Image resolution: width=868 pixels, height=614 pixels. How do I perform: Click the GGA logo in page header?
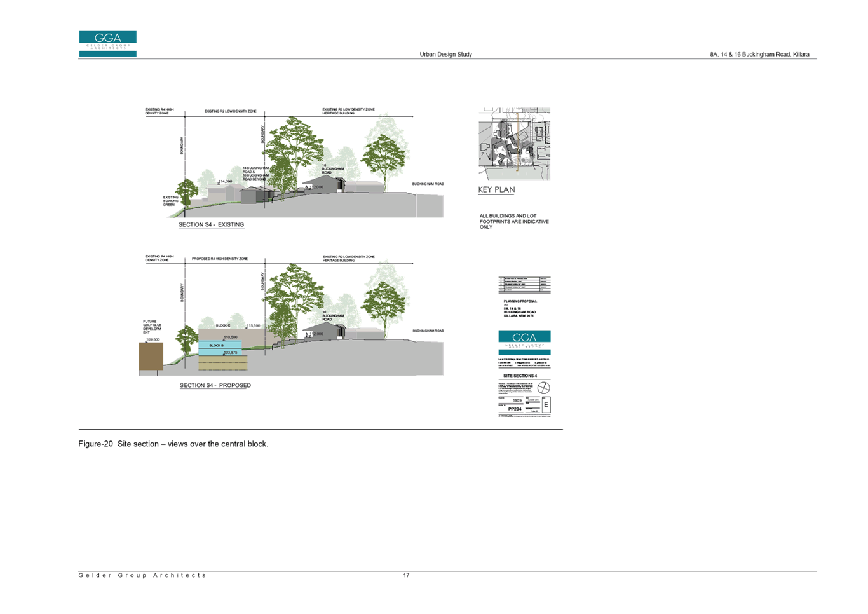click(107, 43)
